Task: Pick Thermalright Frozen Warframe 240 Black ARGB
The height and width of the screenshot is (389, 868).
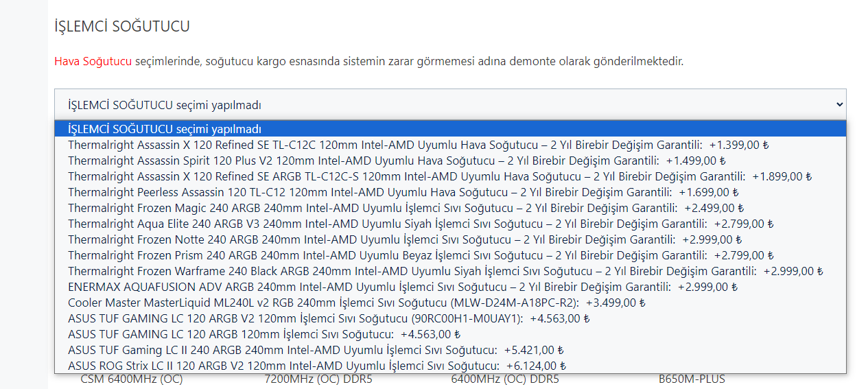Action: coord(446,271)
